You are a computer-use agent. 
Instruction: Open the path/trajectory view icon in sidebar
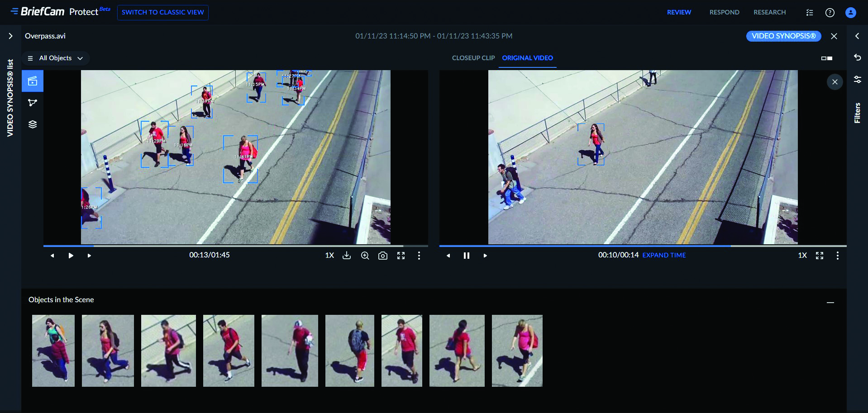coord(33,103)
